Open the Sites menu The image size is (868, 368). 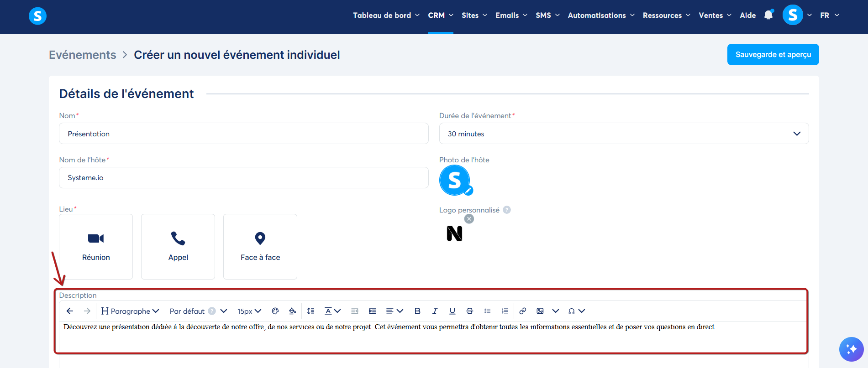(x=474, y=15)
